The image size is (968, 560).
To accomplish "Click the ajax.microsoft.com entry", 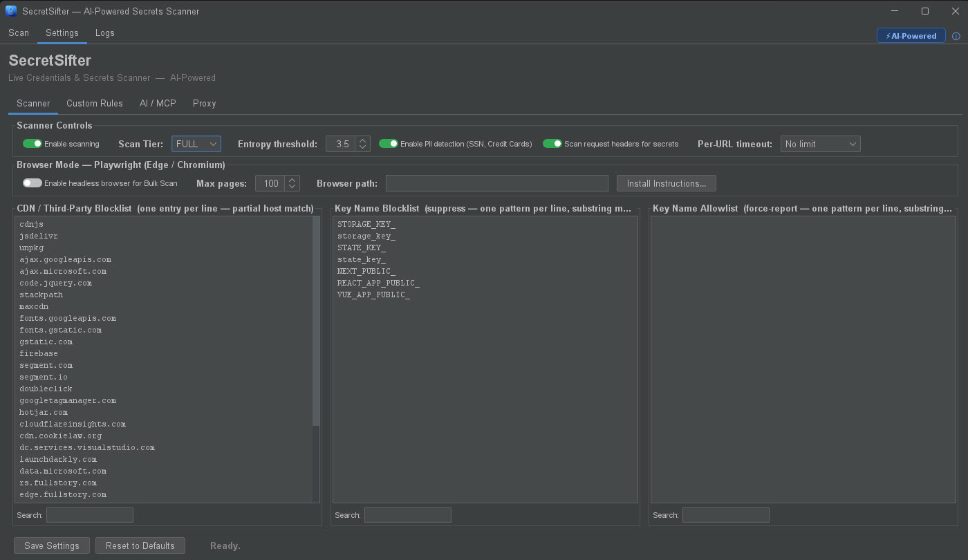I will tap(63, 271).
